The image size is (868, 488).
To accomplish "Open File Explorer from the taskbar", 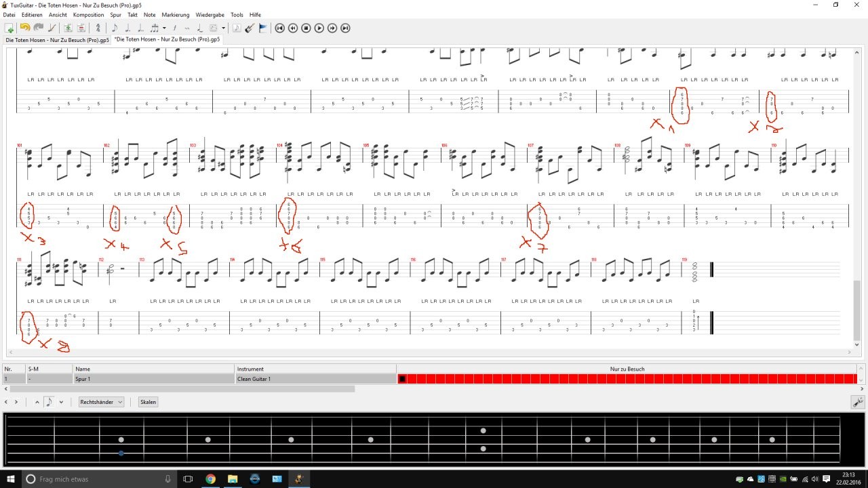I will click(233, 479).
